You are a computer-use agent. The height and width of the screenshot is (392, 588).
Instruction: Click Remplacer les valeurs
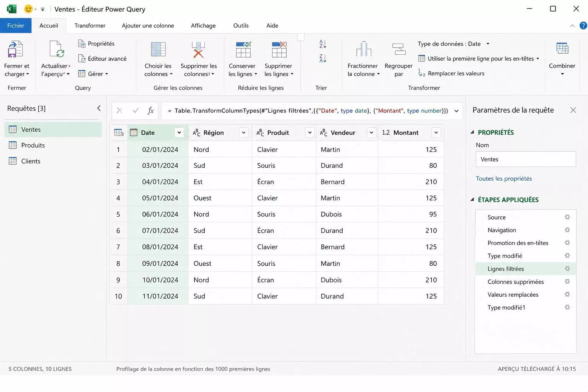click(451, 73)
